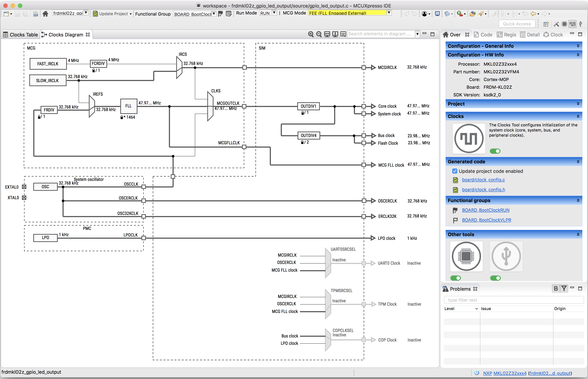Switch to Pins chip perspective icon
This screenshot has width=588, height=379.
pos(564,24)
